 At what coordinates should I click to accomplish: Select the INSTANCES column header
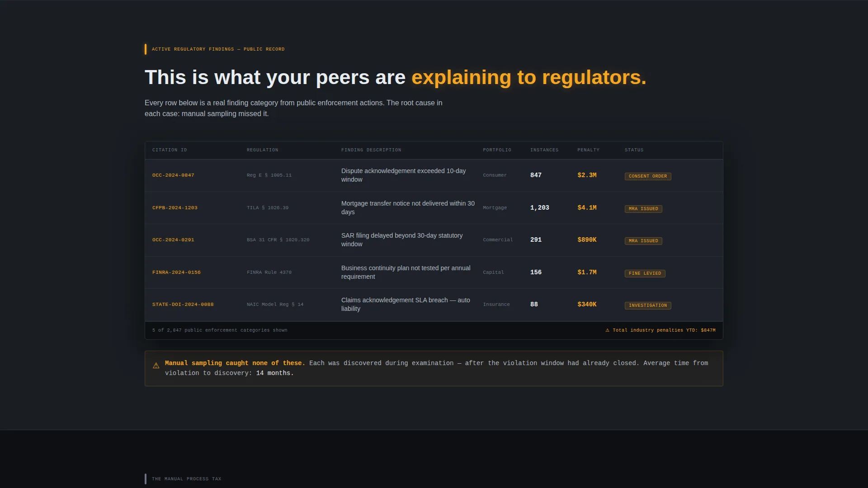pos(544,150)
